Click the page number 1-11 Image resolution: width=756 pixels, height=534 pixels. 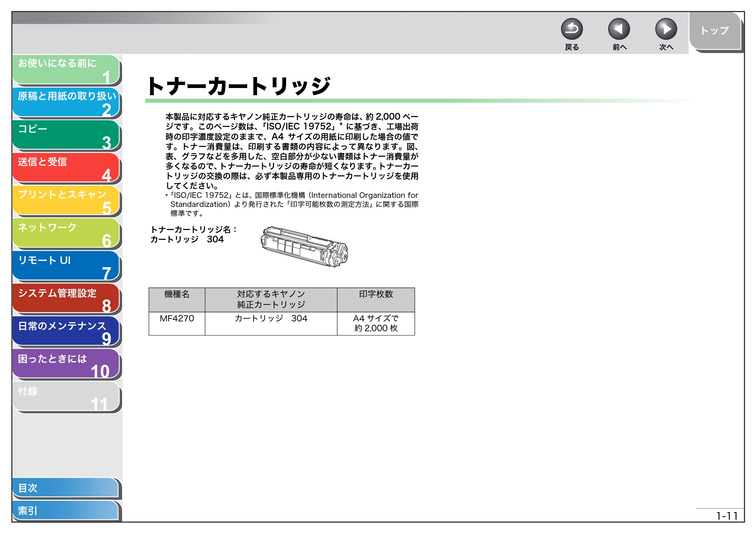727,516
